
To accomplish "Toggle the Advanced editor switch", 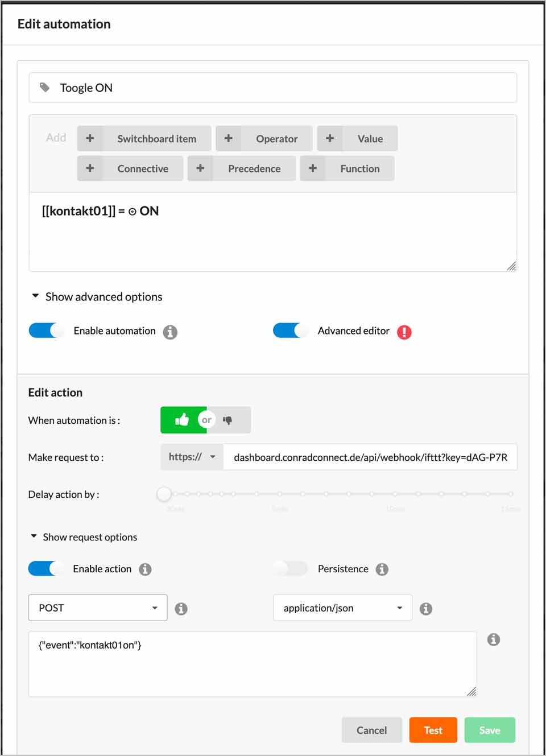I will pos(291,331).
